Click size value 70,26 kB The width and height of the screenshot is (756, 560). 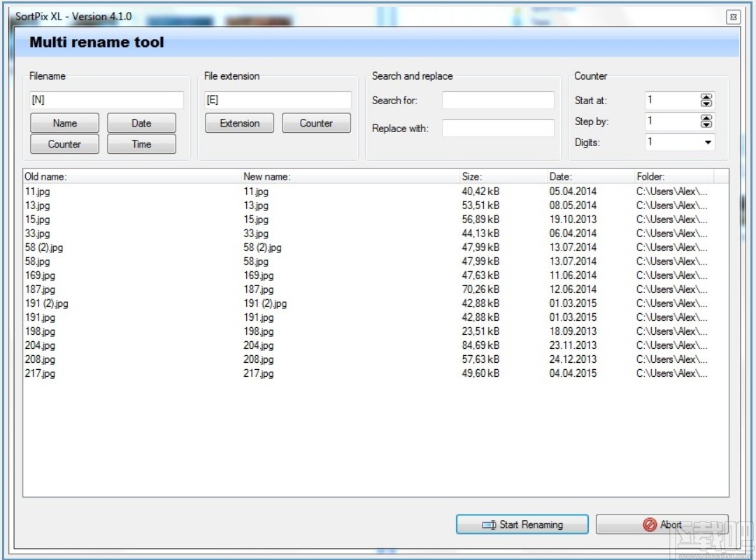click(480, 289)
